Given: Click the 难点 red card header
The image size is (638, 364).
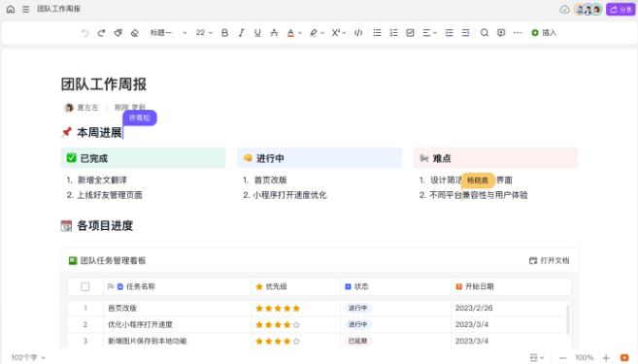Looking at the screenshot, I should pyautogui.click(x=495, y=158).
